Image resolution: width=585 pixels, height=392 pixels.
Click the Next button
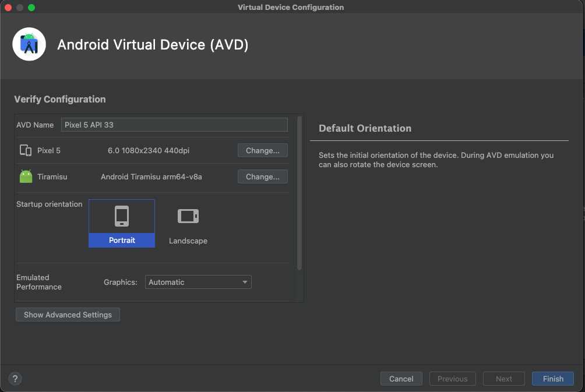click(503, 379)
